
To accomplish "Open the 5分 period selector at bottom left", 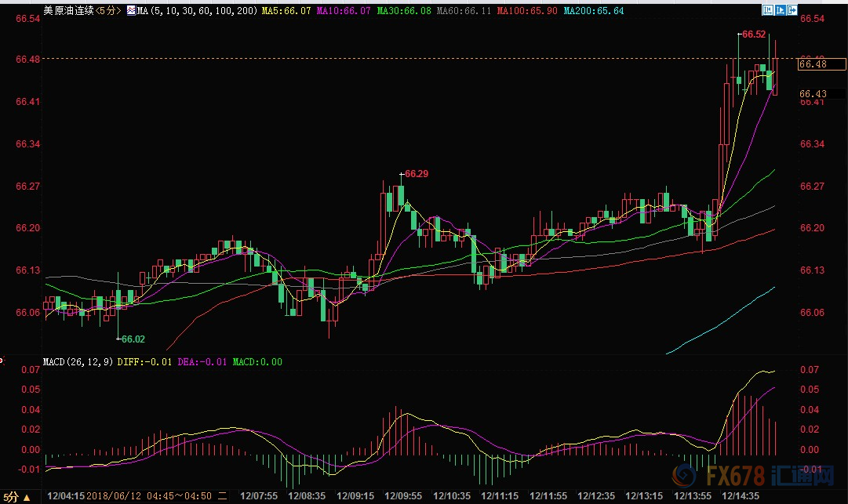I will click(x=16, y=496).
